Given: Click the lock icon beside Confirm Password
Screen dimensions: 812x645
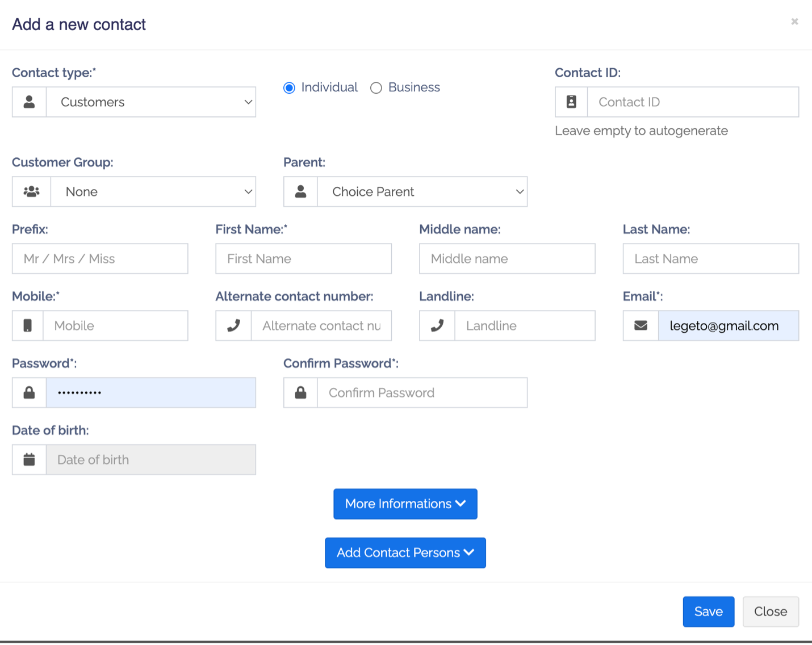Looking at the screenshot, I should tap(300, 393).
